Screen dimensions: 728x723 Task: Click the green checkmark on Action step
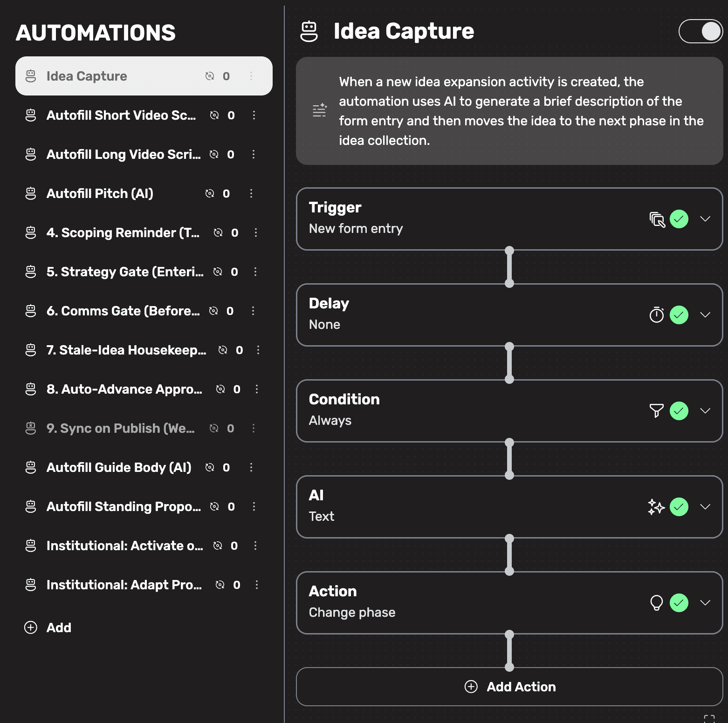(679, 603)
